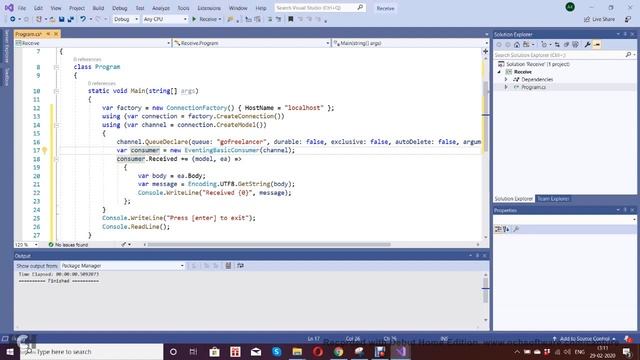This screenshot has width=640, height=360.
Task: Click Add to Source Control
Action: pyautogui.click(x=584, y=339)
